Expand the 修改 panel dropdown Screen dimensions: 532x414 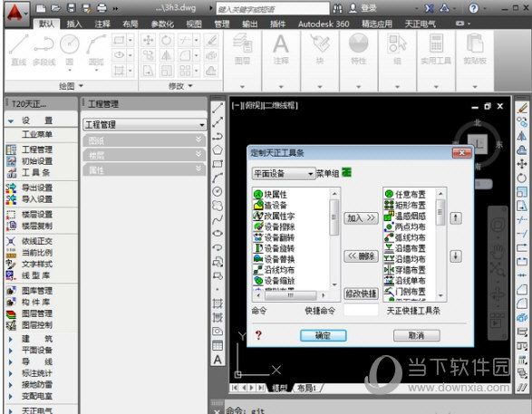click(x=180, y=86)
